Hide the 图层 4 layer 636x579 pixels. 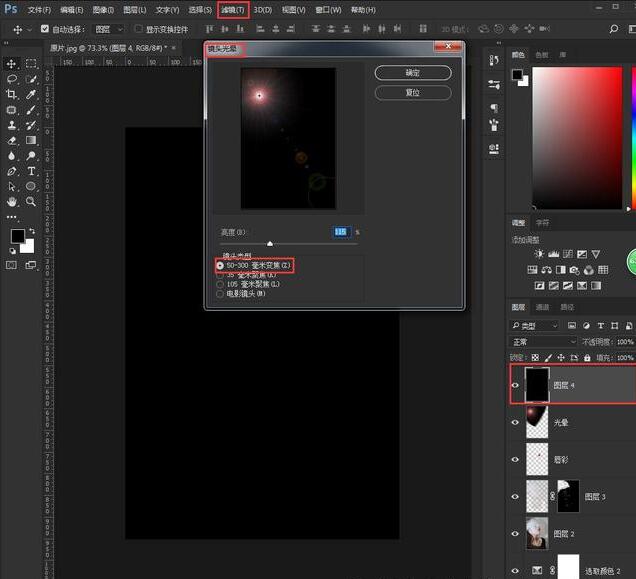[x=516, y=385]
